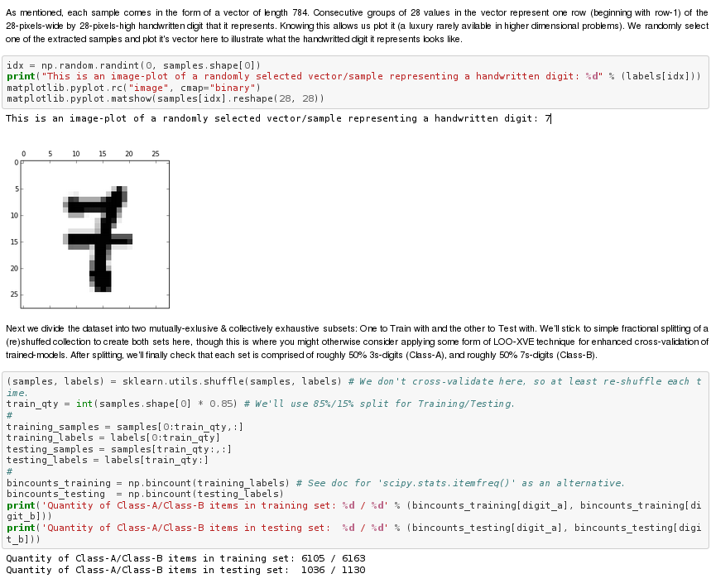Click the testing_labels assignment line

coord(108,460)
